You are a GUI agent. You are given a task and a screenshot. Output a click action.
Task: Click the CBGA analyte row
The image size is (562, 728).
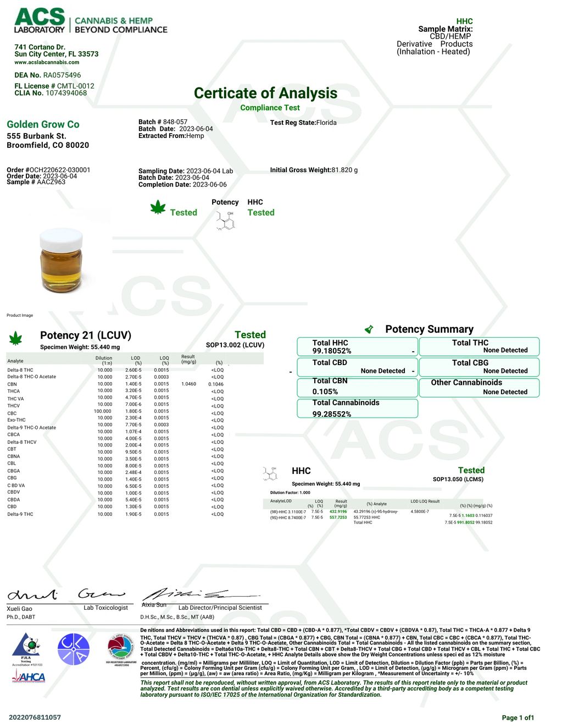point(115,471)
